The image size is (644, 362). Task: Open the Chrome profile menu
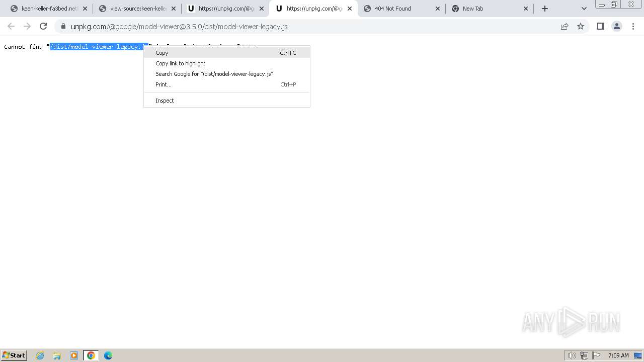point(617,26)
